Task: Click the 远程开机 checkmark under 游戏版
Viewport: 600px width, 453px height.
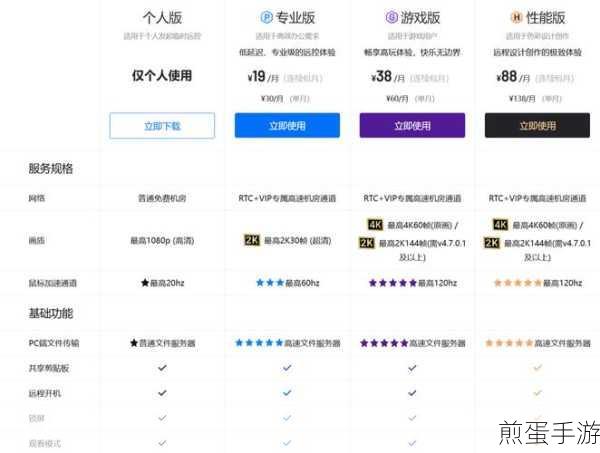Action: 412,393
